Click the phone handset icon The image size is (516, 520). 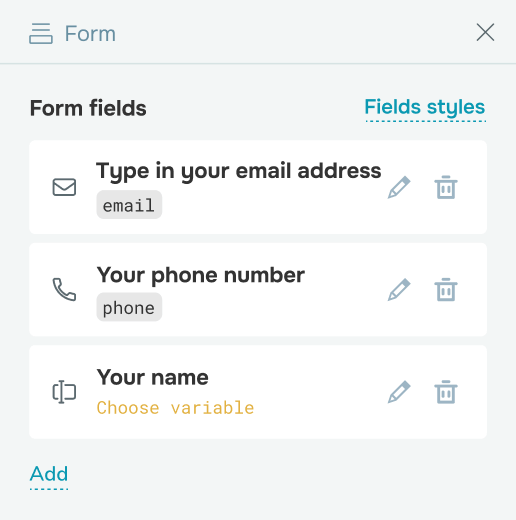pos(64,289)
